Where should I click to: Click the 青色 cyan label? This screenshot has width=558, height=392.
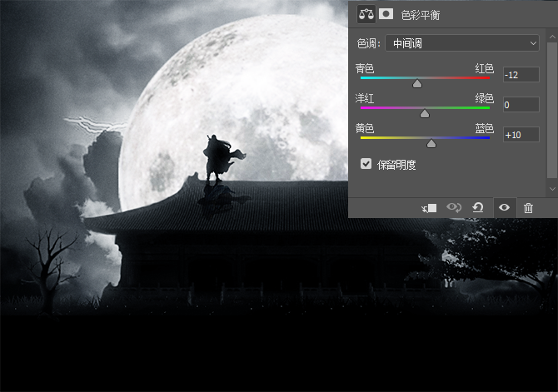pos(365,68)
